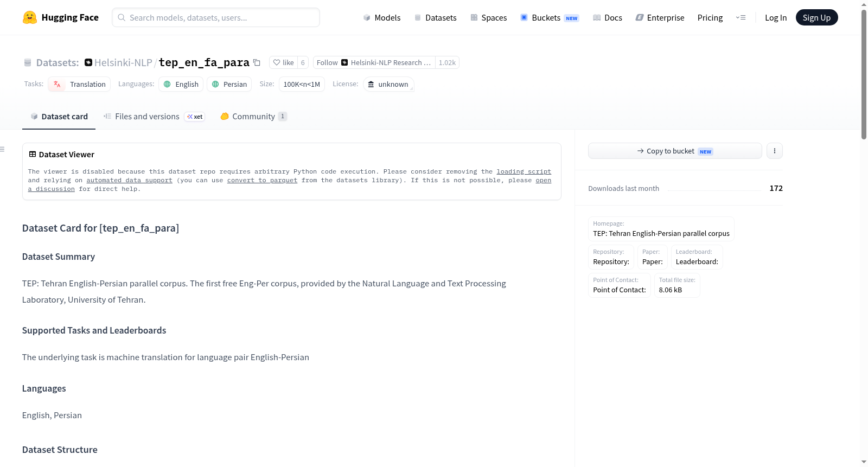
Task: Select the English language tag
Action: click(x=181, y=84)
